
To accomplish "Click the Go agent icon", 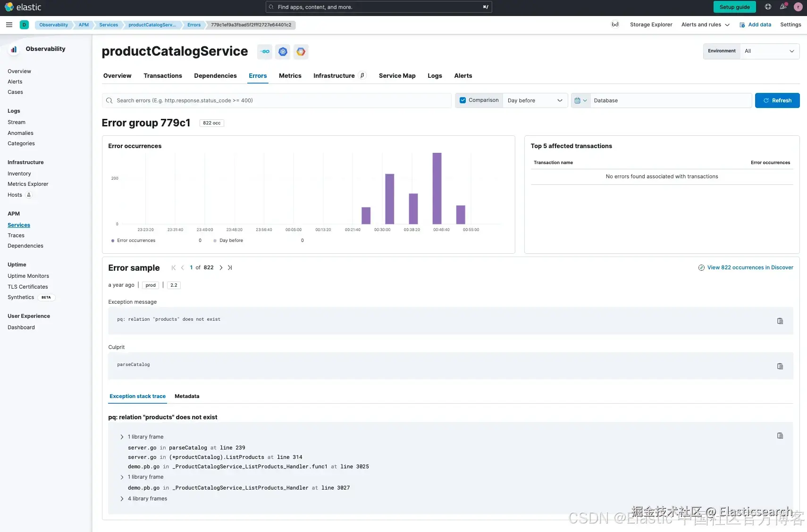I will [x=265, y=52].
